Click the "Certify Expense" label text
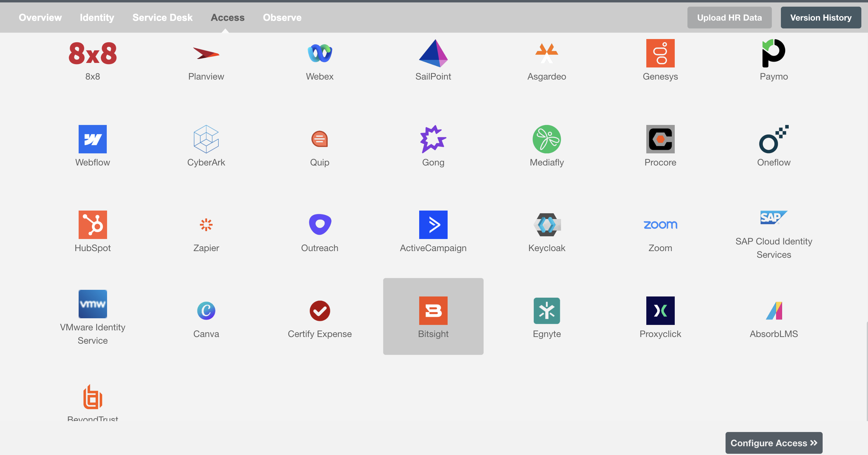Image resolution: width=868 pixels, height=455 pixels. 319,334
